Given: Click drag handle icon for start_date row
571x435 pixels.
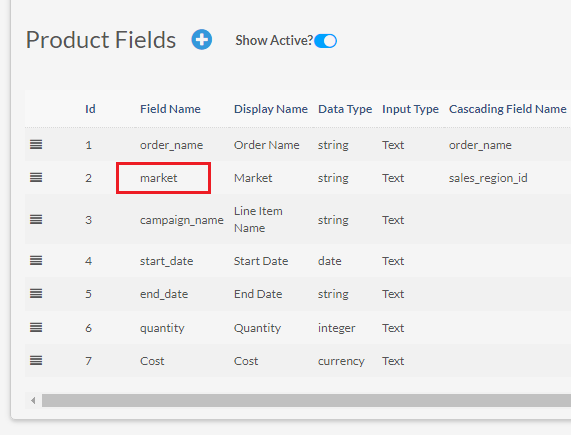Looking at the screenshot, I should pyautogui.click(x=36, y=261).
